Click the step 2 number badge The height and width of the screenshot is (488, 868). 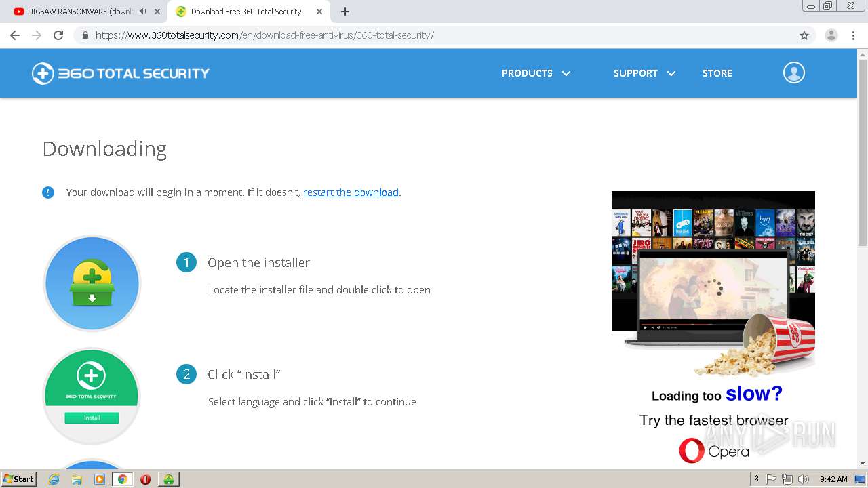186,374
